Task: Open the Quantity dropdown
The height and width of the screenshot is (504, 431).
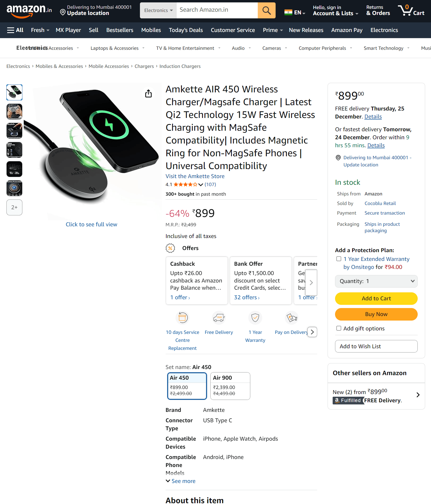Action: pyautogui.click(x=376, y=281)
